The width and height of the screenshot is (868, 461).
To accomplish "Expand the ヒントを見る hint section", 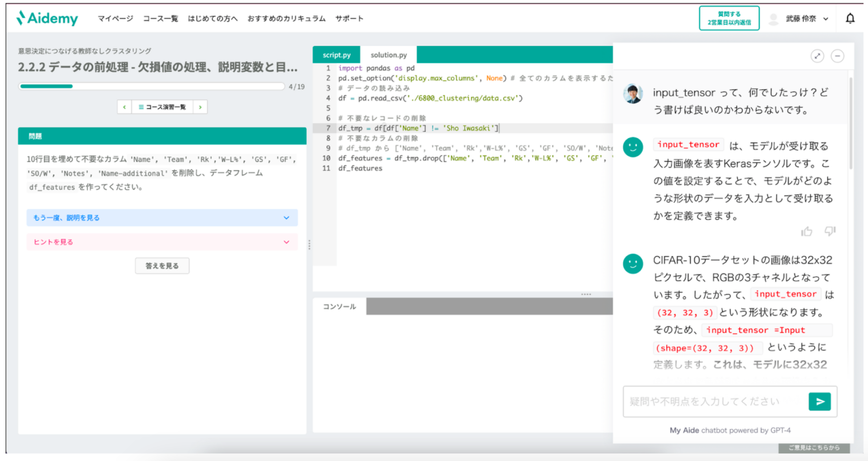I will tap(162, 242).
